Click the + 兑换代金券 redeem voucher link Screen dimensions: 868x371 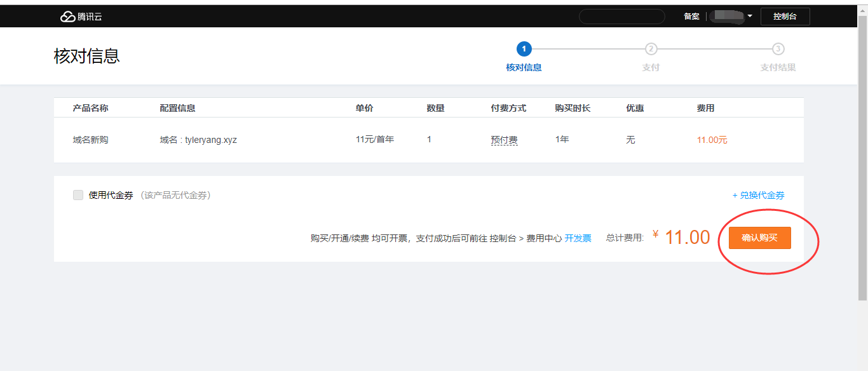[758, 195]
